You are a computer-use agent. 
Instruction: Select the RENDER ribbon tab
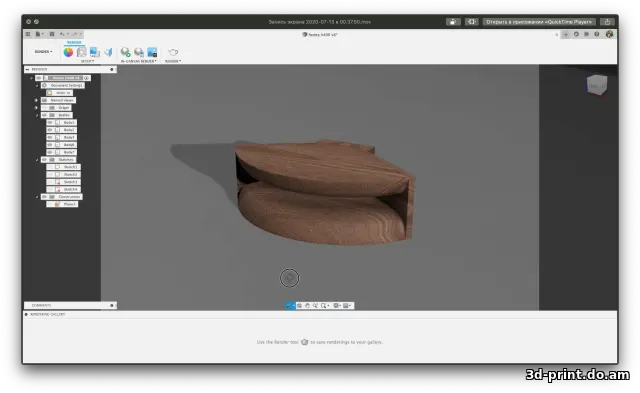pos(74,42)
